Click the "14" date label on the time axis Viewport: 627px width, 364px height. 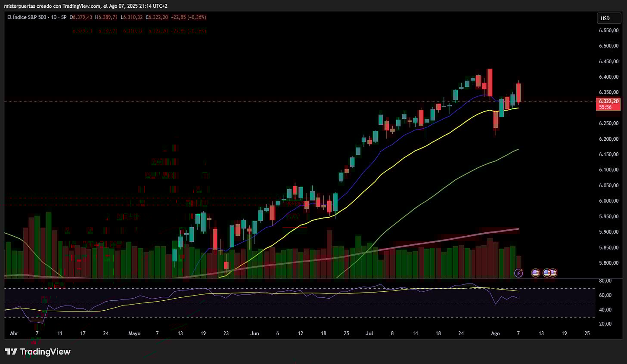click(415, 333)
